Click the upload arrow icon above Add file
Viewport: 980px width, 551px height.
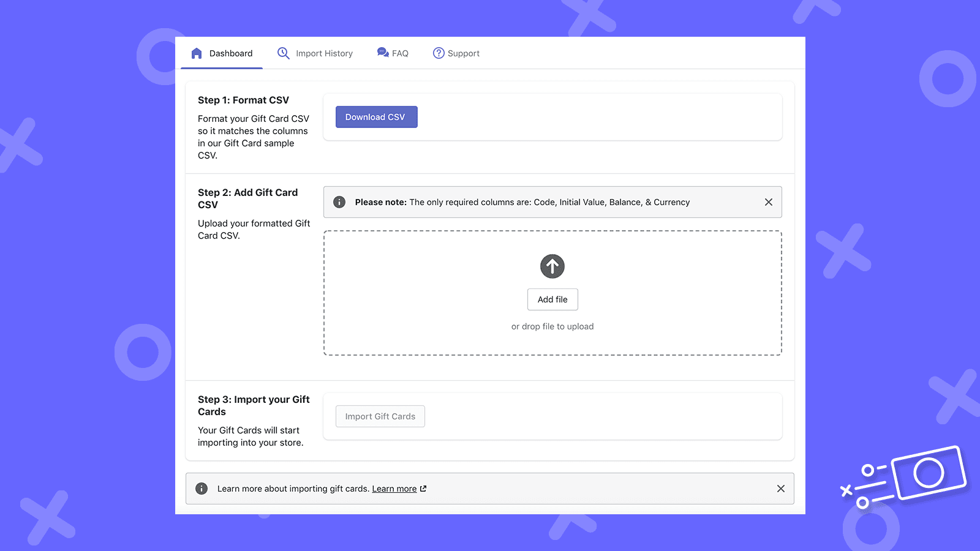552,266
